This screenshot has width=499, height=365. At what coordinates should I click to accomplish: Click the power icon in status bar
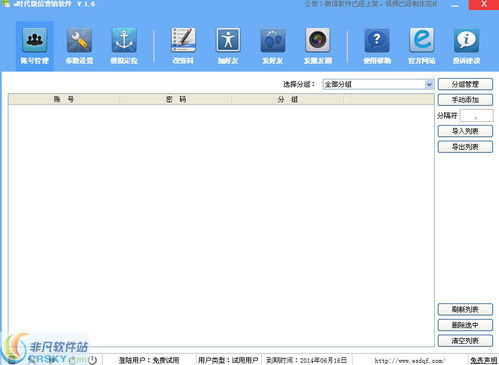pyautogui.click(x=92, y=360)
